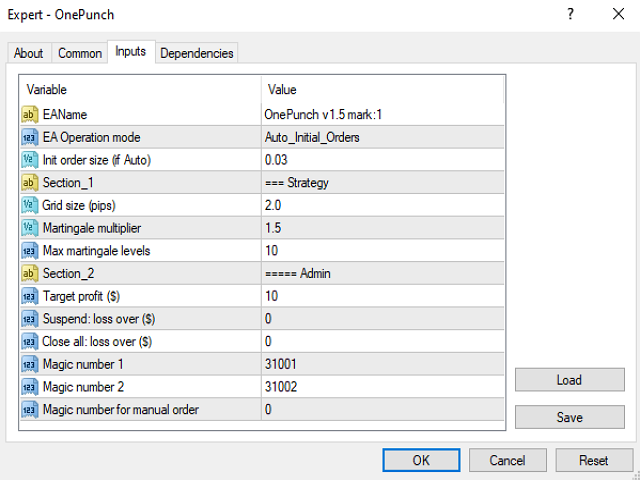
Task: Click the string icon beside Section_2
Action: 30,273
